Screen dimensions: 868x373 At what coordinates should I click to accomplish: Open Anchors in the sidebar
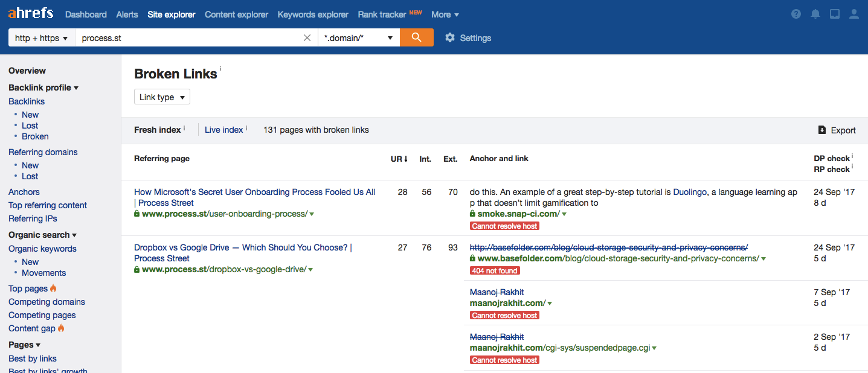(x=24, y=192)
